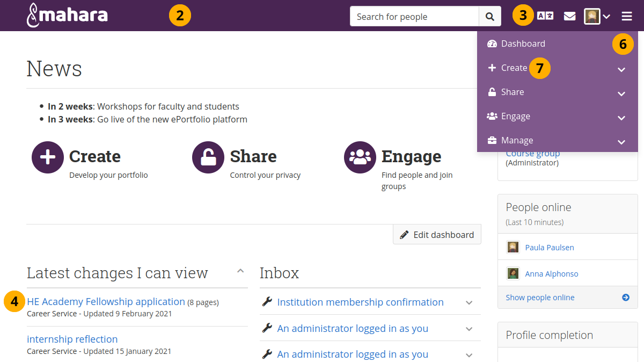Open the user avatar account menu
The image size is (644, 362).
[x=597, y=16]
